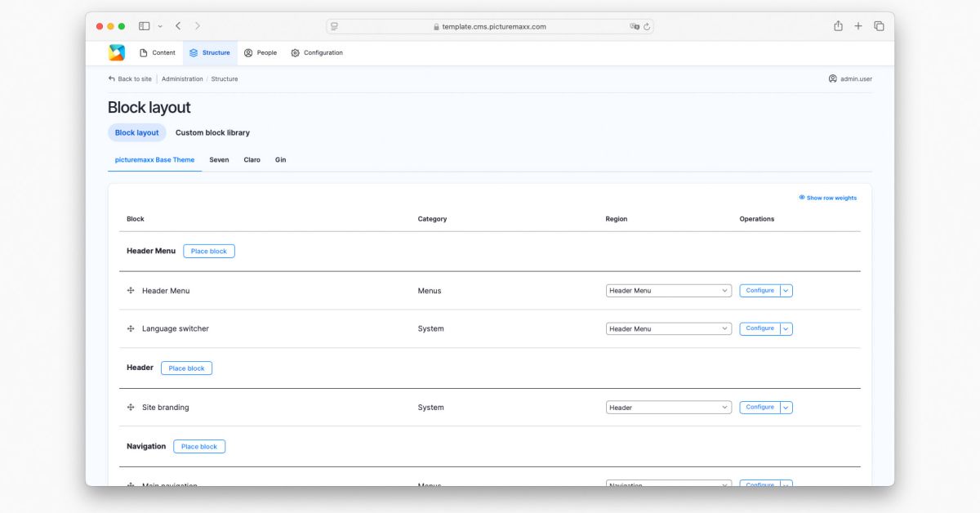Open the People menu
The height and width of the screenshot is (513, 980).
261,53
